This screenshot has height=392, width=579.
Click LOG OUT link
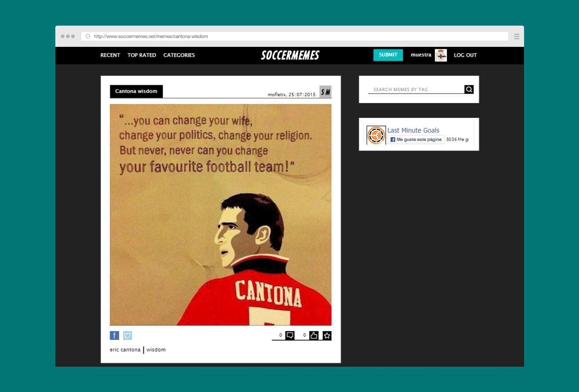tap(465, 55)
